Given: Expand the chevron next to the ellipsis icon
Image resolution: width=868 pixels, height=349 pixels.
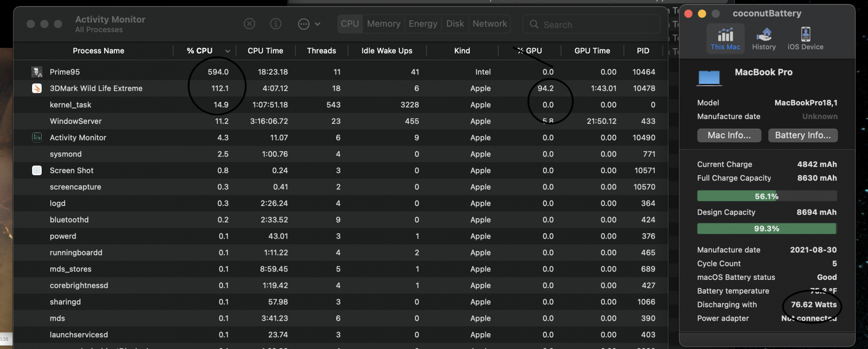Looking at the screenshot, I should tap(318, 24).
